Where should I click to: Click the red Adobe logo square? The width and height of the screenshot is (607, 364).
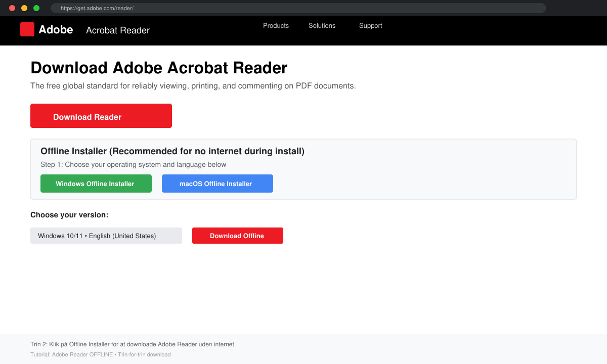point(27,29)
